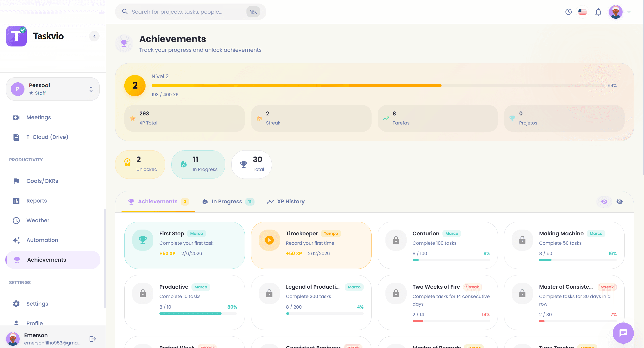Screen dimensions: 644x348
Task: Click the Automation sparkles icon
Action: pyautogui.click(x=16, y=240)
